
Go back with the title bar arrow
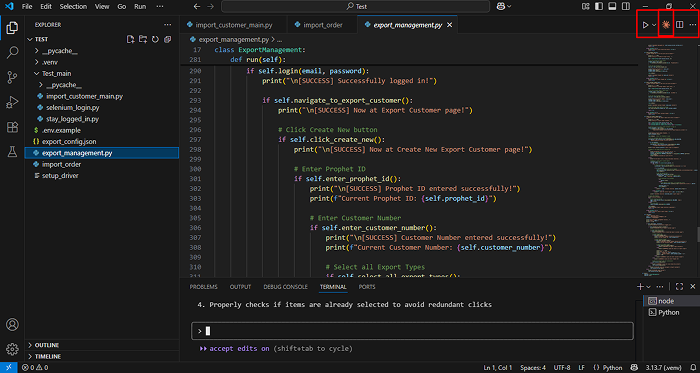tap(196, 7)
